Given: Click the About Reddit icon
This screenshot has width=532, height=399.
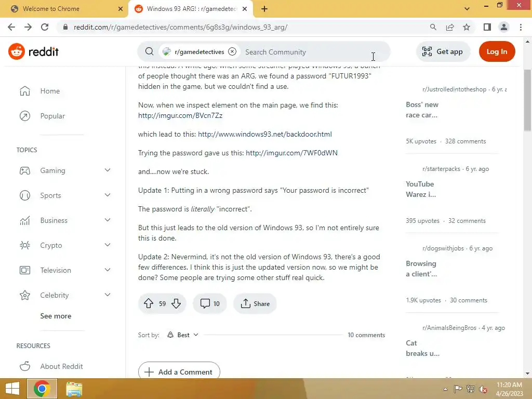Looking at the screenshot, I should (x=25, y=366).
